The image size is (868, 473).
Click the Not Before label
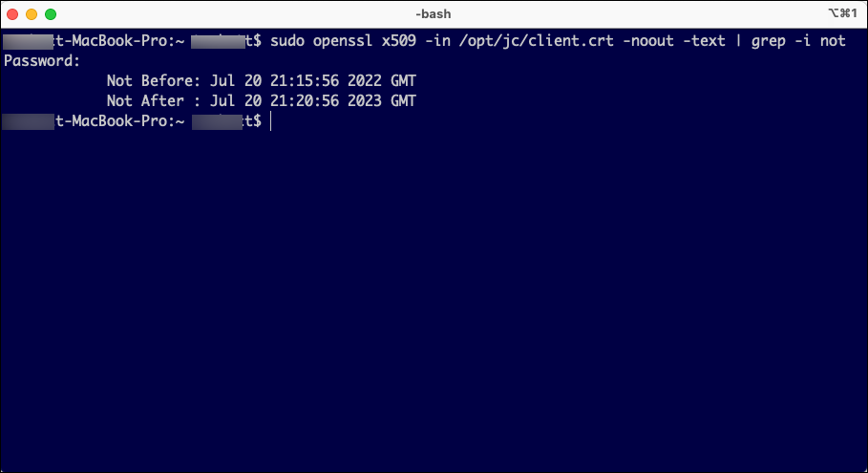pos(153,81)
